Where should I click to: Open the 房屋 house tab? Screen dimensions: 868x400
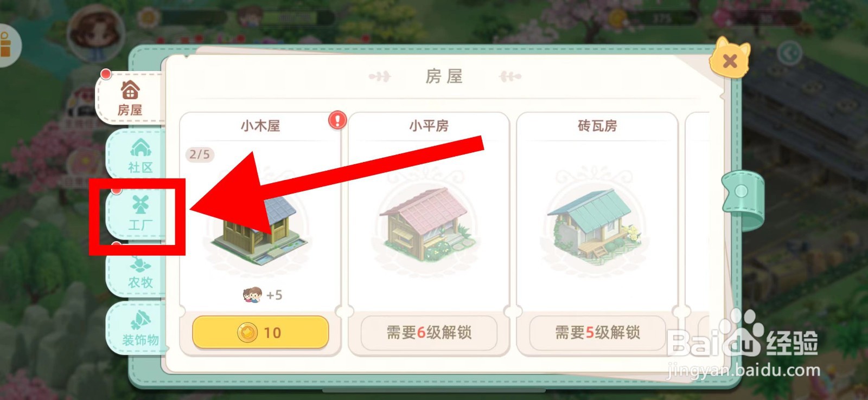pyautogui.click(x=130, y=98)
